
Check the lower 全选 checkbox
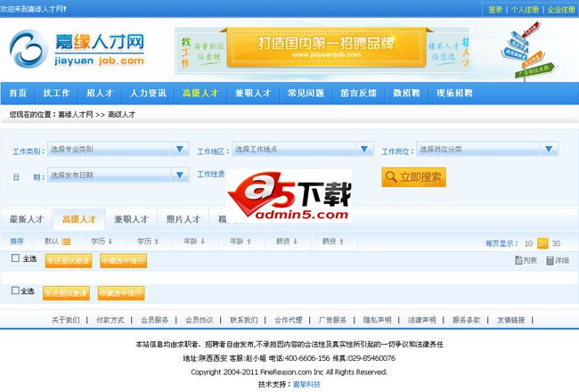click(15, 290)
